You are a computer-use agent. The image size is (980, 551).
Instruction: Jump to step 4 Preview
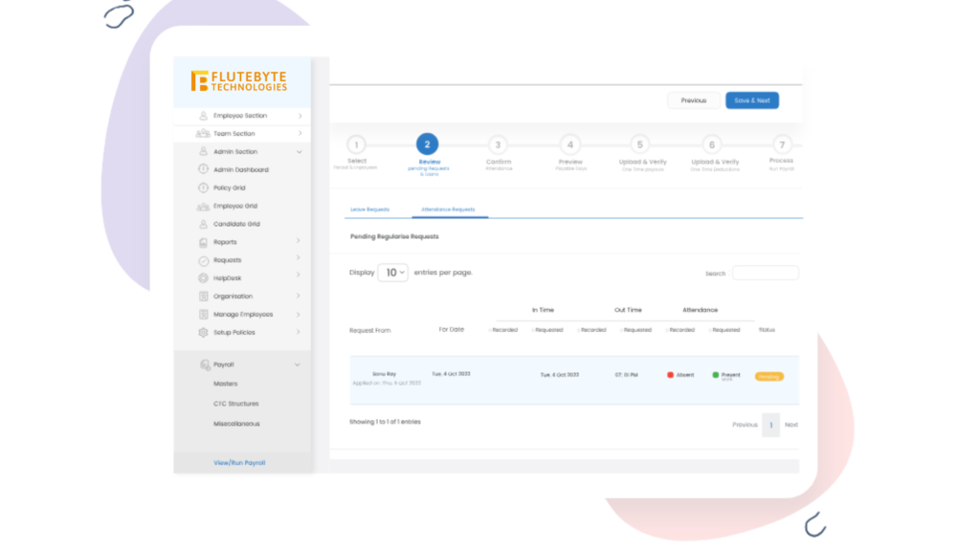pos(569,145)
